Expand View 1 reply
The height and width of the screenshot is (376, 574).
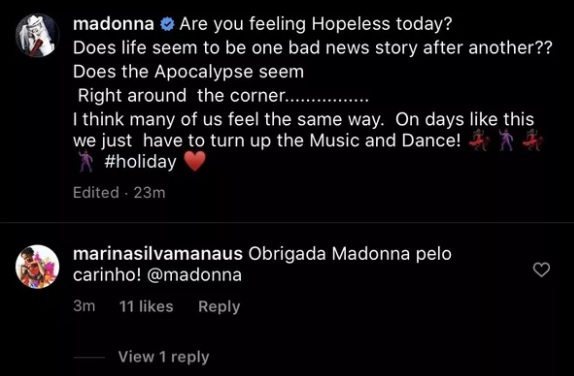[164, 357]
